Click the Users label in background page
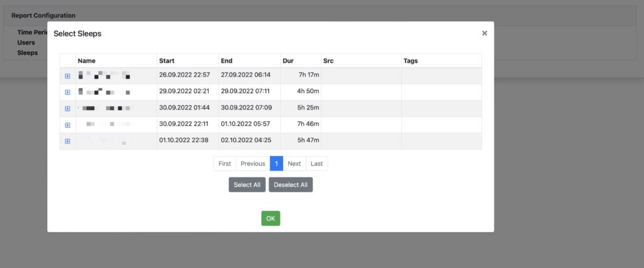This screenshot has width=644, height=268. pos(26,42)
